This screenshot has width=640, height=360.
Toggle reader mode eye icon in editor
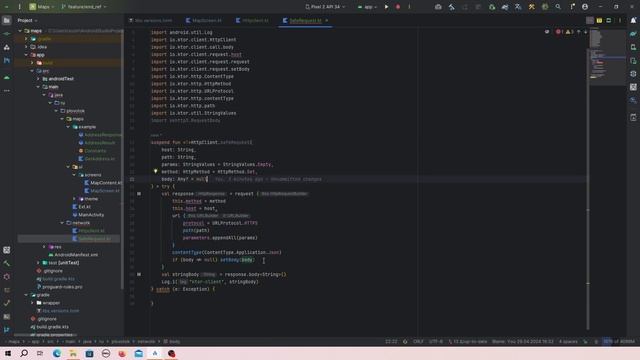point(547,32)
